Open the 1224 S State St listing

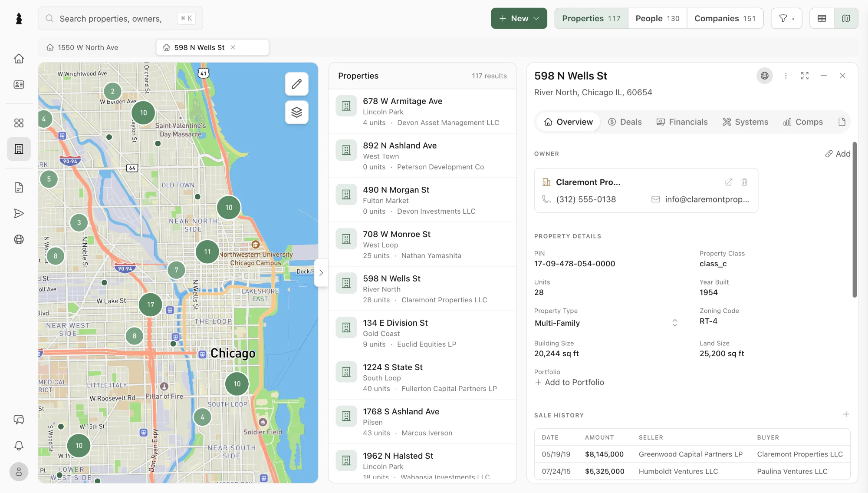click(x=422, y=377)
